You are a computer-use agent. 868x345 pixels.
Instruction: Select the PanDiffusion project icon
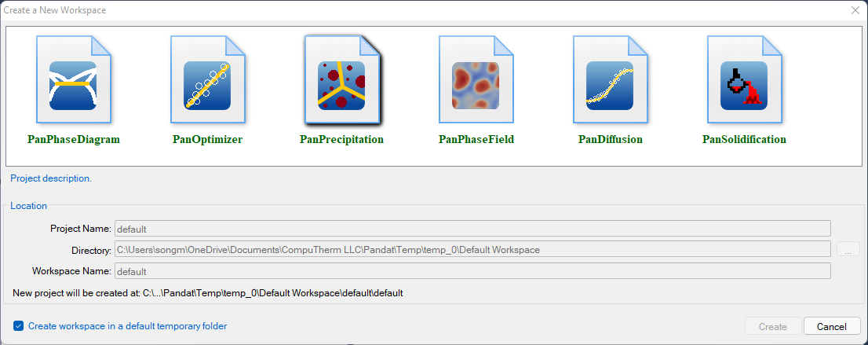(x=610, y=80)
